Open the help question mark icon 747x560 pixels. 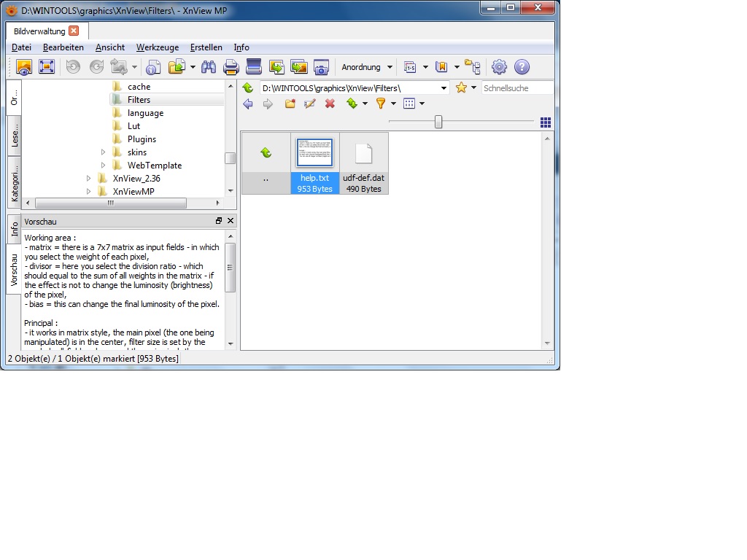click(x=522, y=67)
